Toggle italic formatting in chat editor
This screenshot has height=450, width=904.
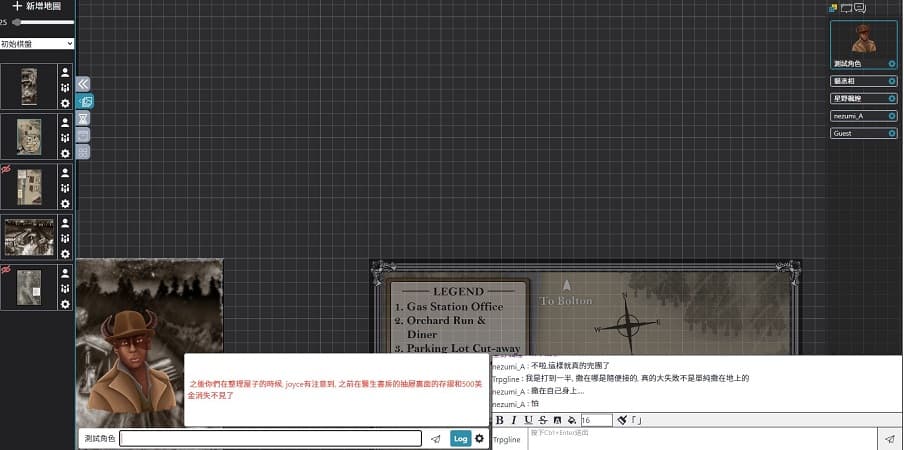pos(514,420)
